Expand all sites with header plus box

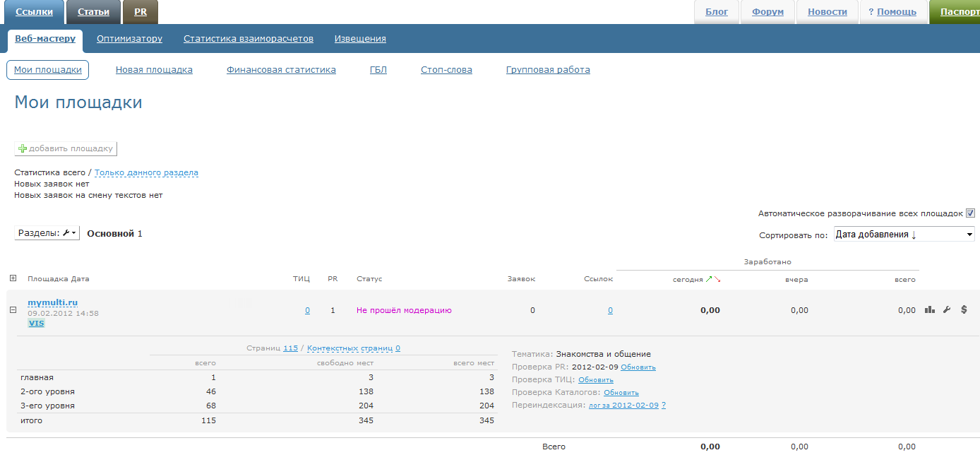pyautogui.click(x=13, y=278)
